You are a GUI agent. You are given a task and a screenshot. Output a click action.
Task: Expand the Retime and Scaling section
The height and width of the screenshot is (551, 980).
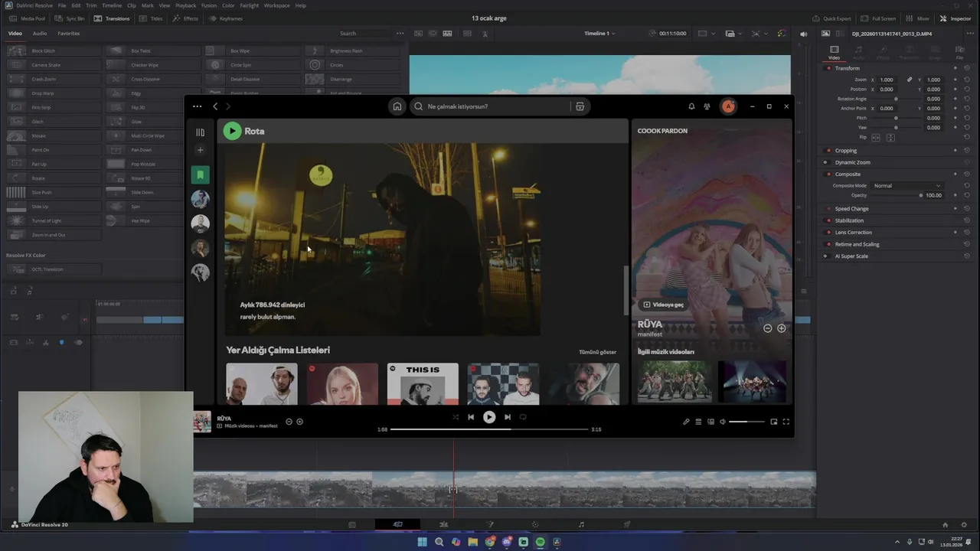[x=857, y=244]
